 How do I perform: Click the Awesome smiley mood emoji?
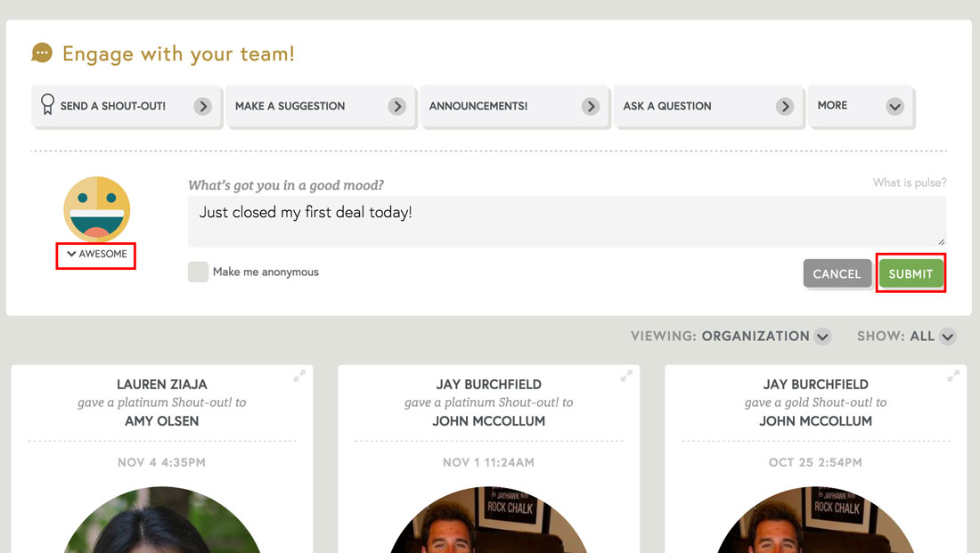pyautogui.click(x=95, y=208)
